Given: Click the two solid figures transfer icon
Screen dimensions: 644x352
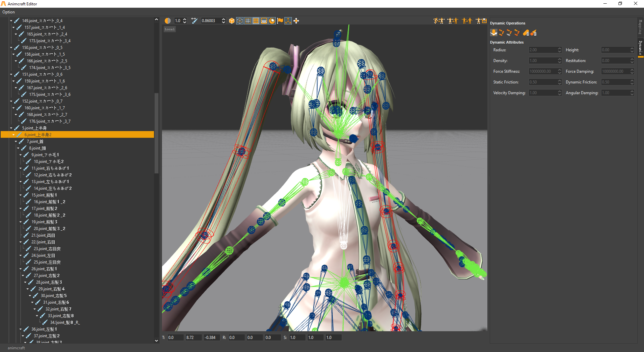Looking at the screenshot, I should click(x=467, y=21).
